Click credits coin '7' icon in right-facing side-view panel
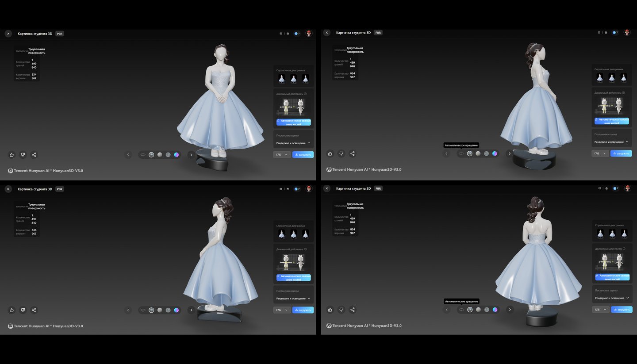The height and width of the screenshot is (364, 637). click(615, 33)
